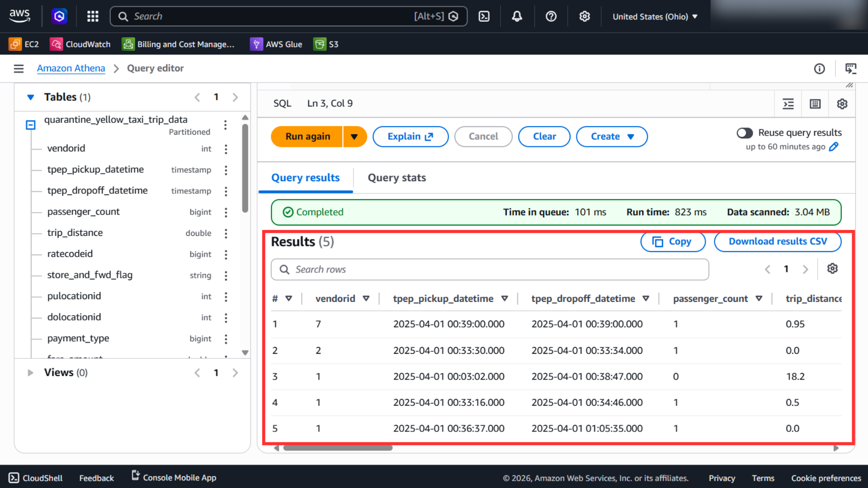Screen dimensions: 868x488
Task: Open the help question mark menu
Action: (x=551, y=16)
